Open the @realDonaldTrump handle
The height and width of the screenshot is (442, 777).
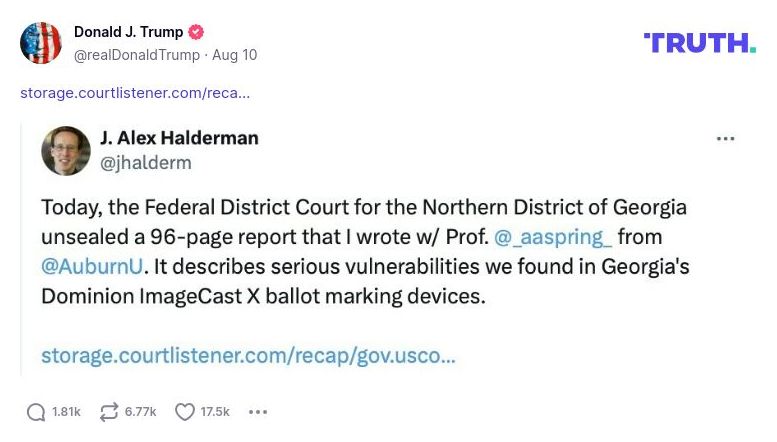coord(136,55)
